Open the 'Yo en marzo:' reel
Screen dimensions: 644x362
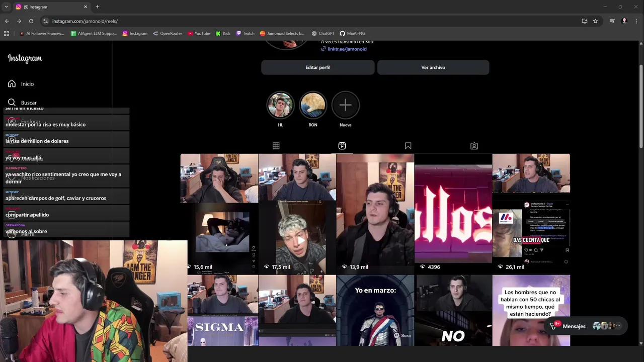pyautogui.click(x=375, y=310)
